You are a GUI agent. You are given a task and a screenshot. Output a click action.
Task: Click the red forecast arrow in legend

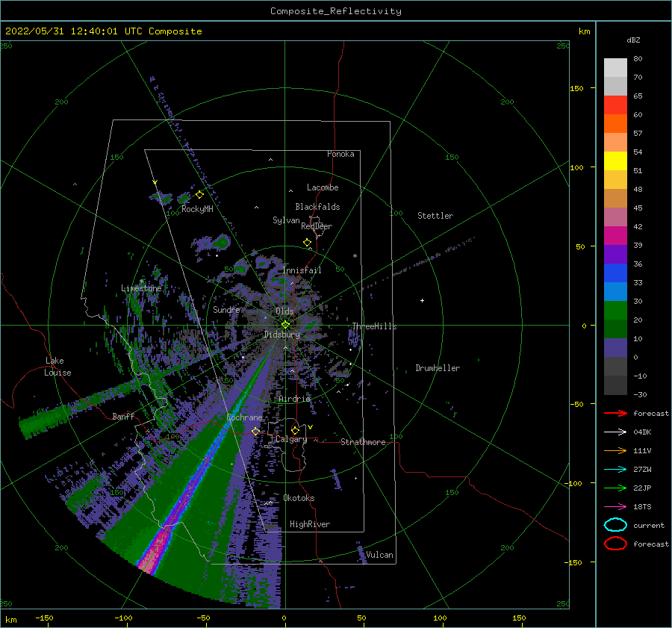pos(615,413)
